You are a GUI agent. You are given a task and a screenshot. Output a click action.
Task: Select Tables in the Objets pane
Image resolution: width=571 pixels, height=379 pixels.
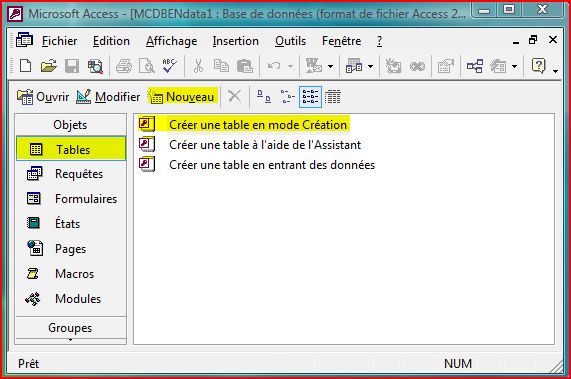(x=71, y=149)
